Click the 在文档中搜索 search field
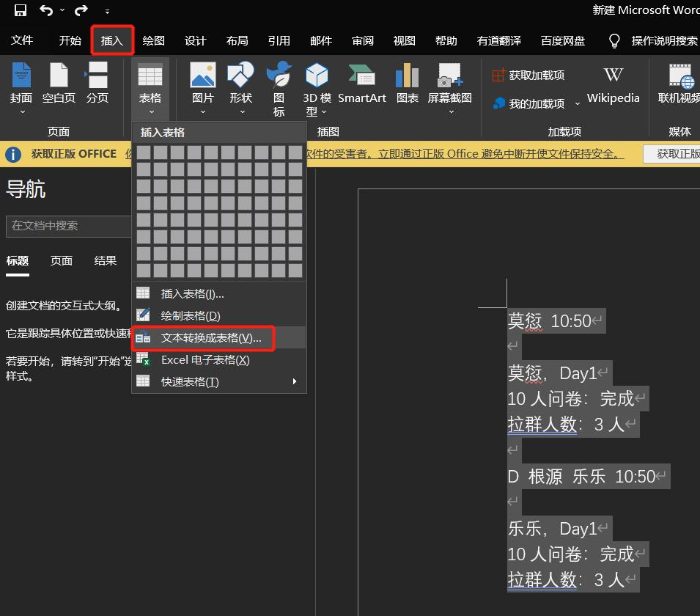 (x=66, y=227)
